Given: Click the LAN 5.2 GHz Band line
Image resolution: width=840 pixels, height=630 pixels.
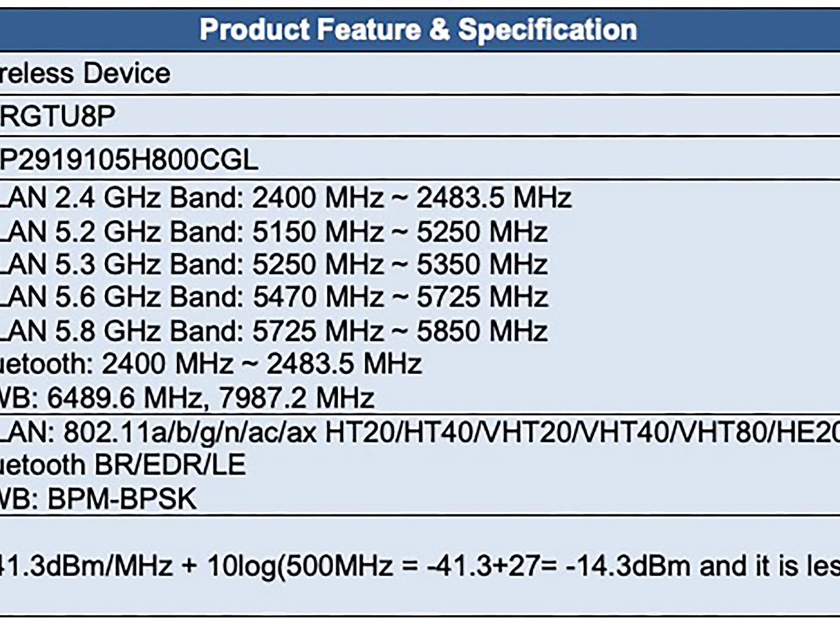Looking at the screenshot, I should pyautogui.click(x=274, y=232).
